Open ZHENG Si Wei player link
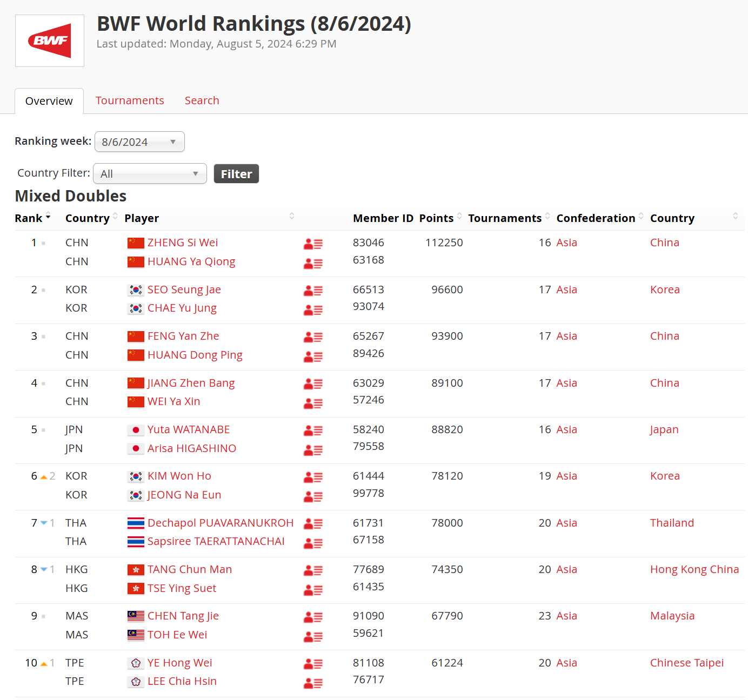Image resolution: width=748 pixels, height=700 pixels. pos(183,243)
